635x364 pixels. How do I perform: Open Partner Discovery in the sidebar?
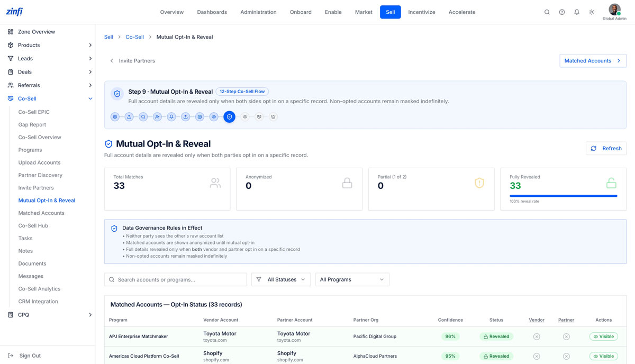point(40,175)
